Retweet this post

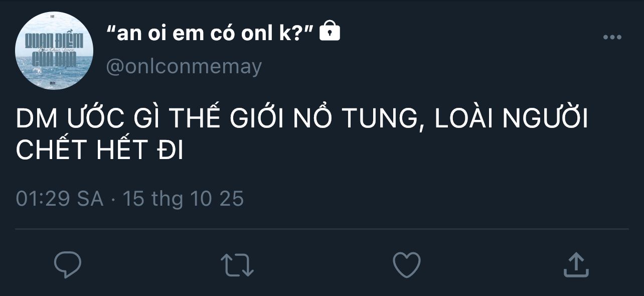pyautogui.click(x=237, y=264)
